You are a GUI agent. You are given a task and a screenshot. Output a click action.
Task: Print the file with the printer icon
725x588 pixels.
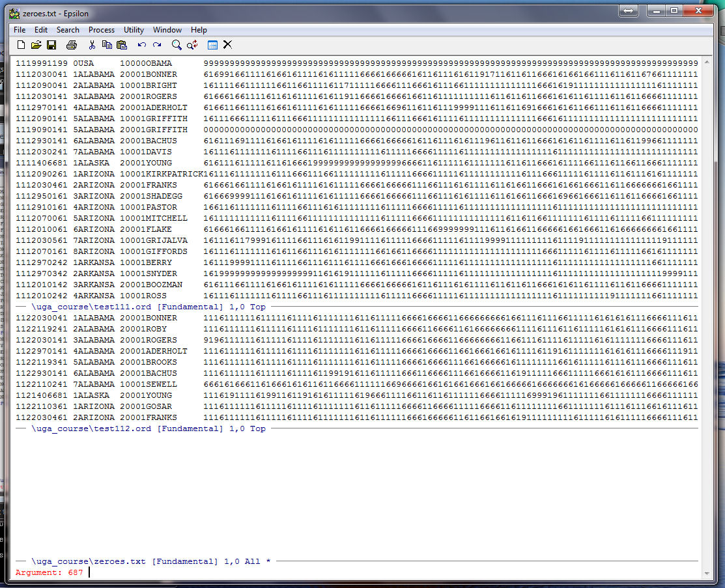tap(72, 45)
